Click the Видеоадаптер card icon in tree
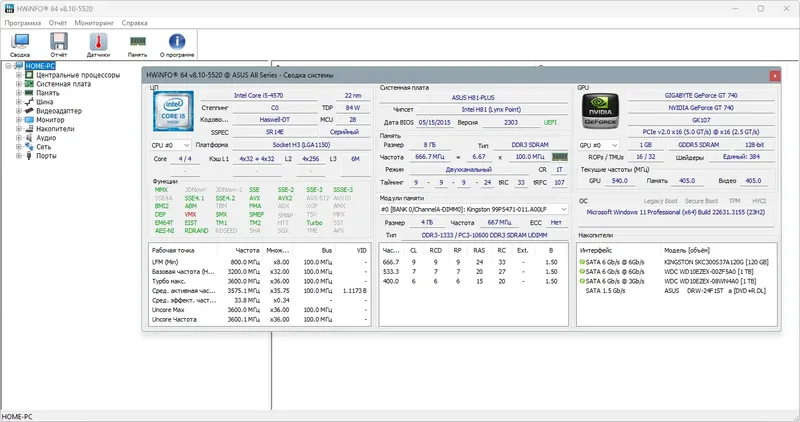 [29, 111]
